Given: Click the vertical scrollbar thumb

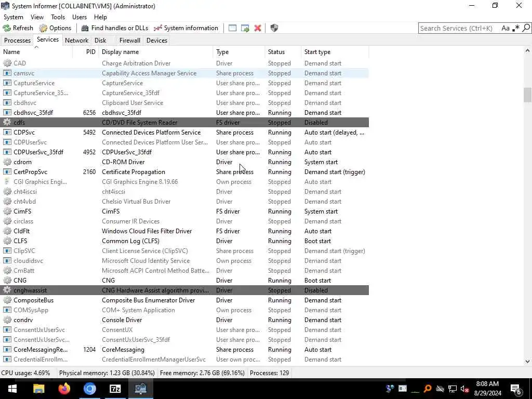Looking at the screenshot, I should click(527, 95).
